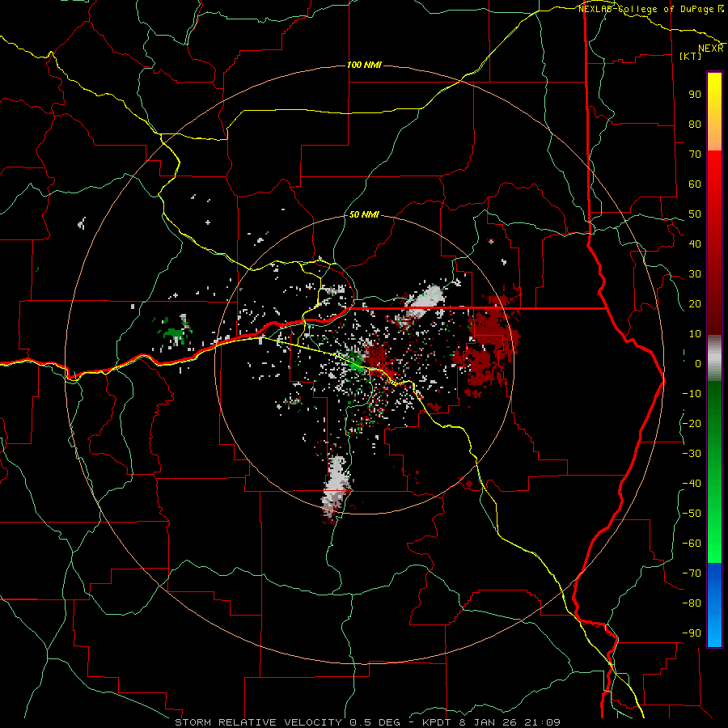
Task: Click the -10 value on velocity scale
Action: [692, 394]
